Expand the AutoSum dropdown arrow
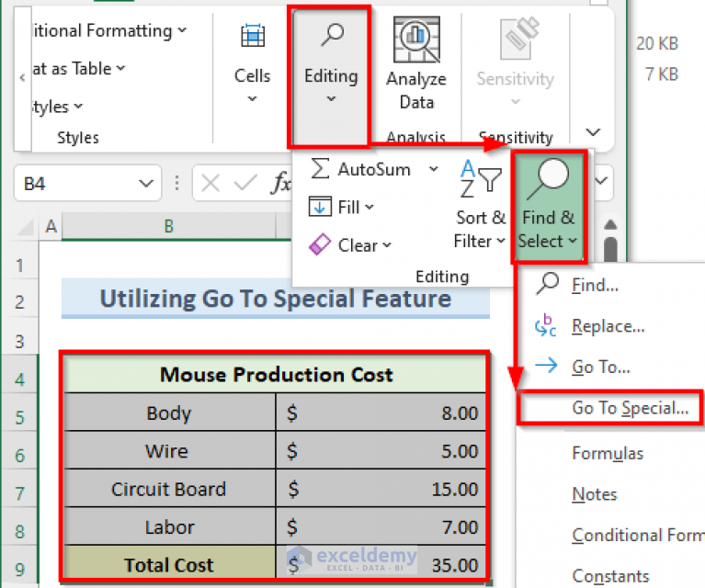705x588 pixels. [434, 169]
